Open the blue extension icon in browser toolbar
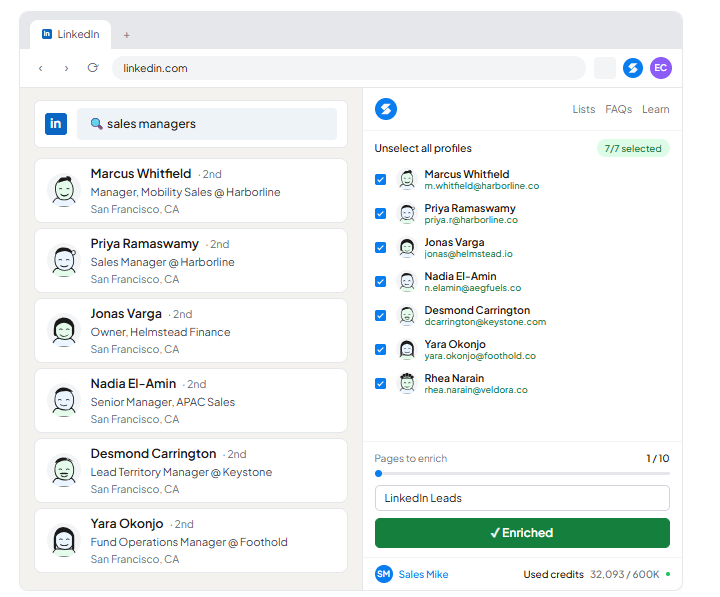Screen dimensions: 720x597 [633, 68]
